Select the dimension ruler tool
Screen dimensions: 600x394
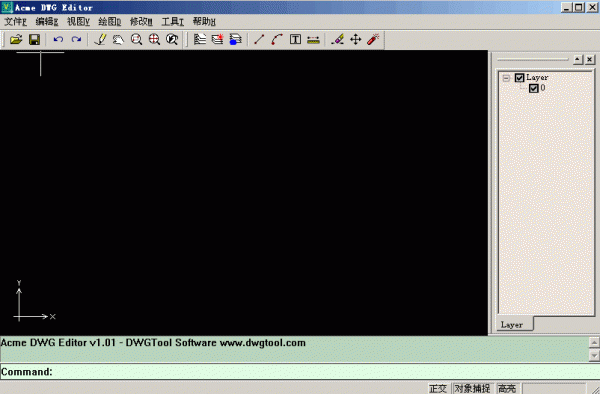coord(313,39)
